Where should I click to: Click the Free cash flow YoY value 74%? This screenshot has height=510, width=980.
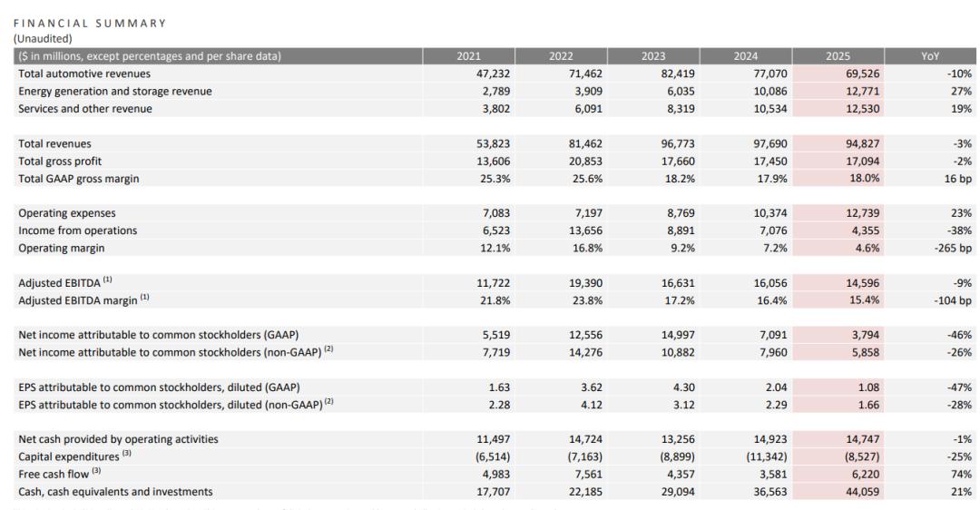pyautogui.click(x=959, y=475)
